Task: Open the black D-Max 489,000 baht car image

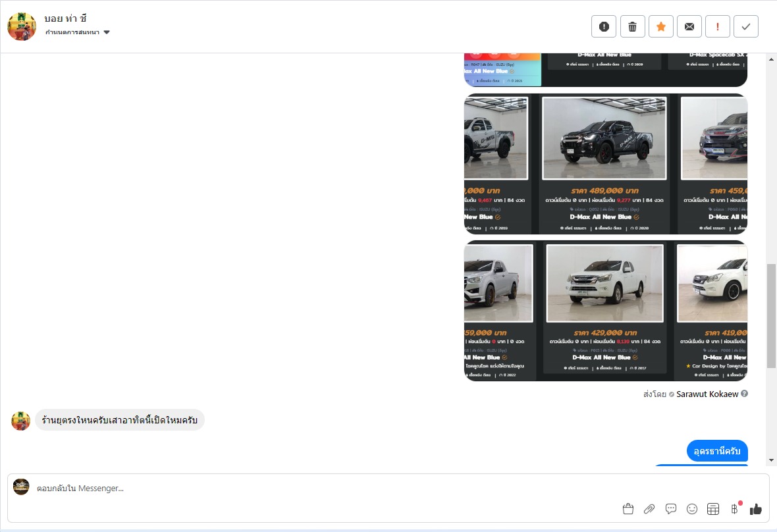Action: tap(604, 138)
